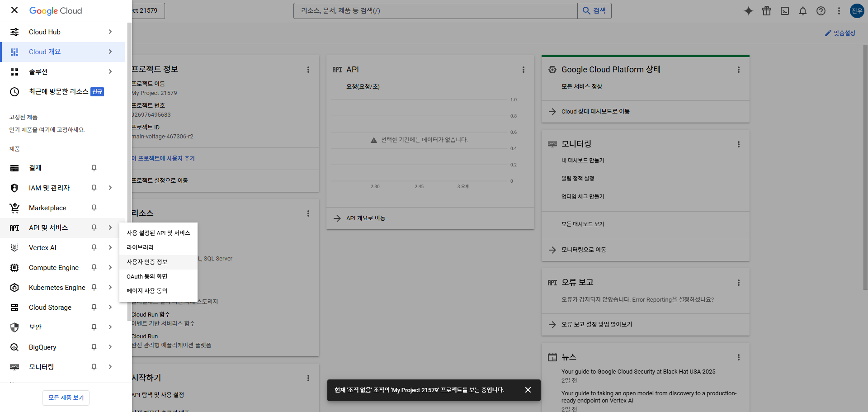The image size is (868, 412).
Task: Expand the 솔루션 submenu chevron
Action: pyautogui.click(x=110, y=71)
